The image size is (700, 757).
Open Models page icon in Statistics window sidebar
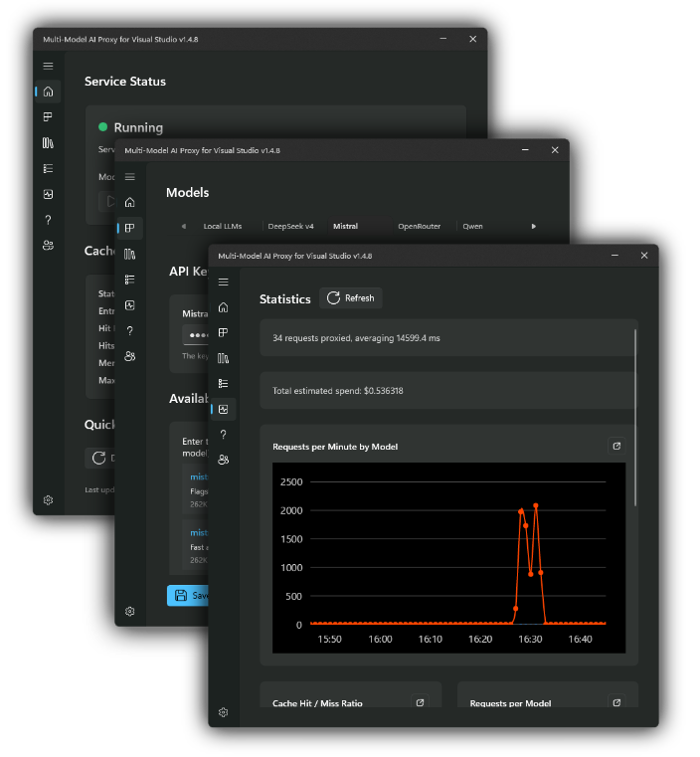click(223, 332)
